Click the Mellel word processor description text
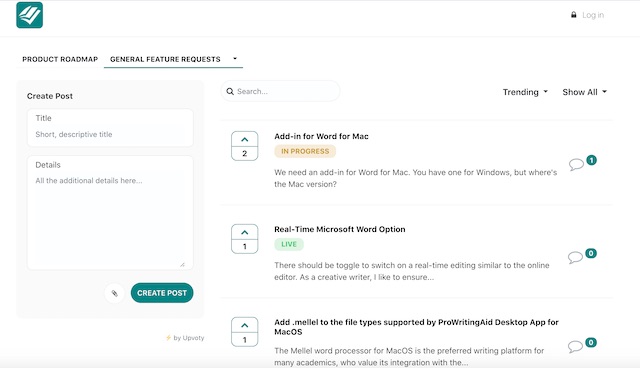The height and width of the screenshot is (368, 640). [x=409, y=357]
